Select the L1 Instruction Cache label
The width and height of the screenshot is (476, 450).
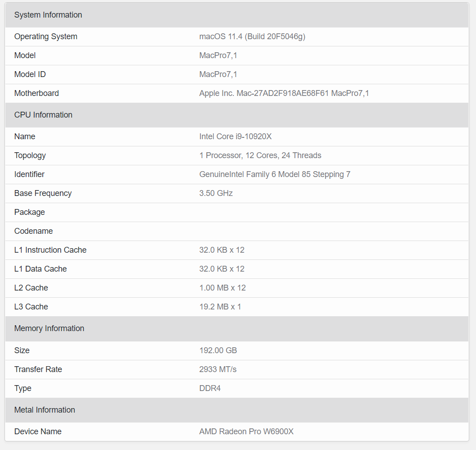click(50, 250)
